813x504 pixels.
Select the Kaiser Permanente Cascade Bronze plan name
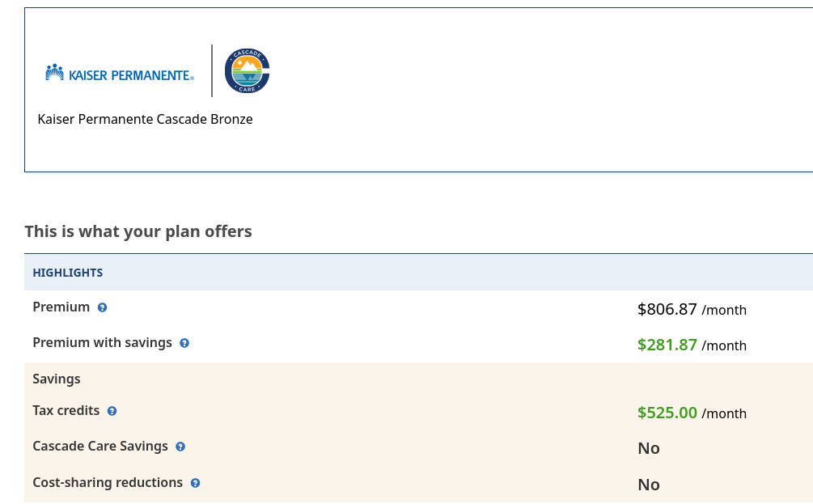pyautogui.click(x=146, y=119)
